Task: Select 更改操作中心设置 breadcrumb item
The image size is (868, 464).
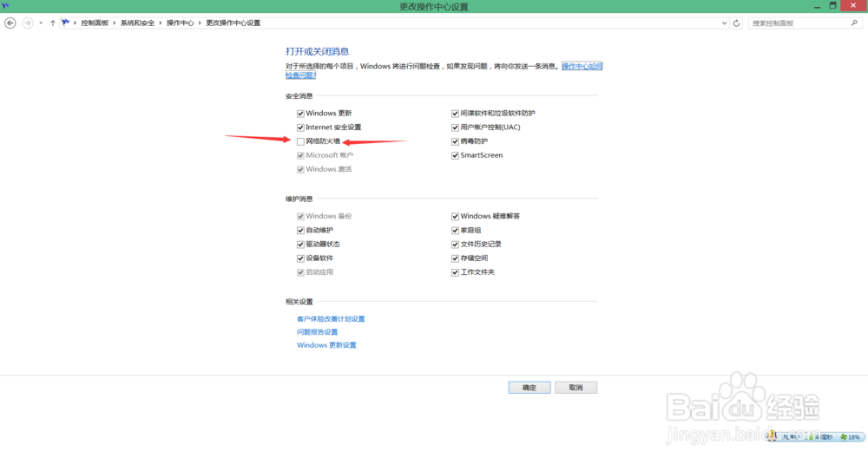Action: coord(233,23)
